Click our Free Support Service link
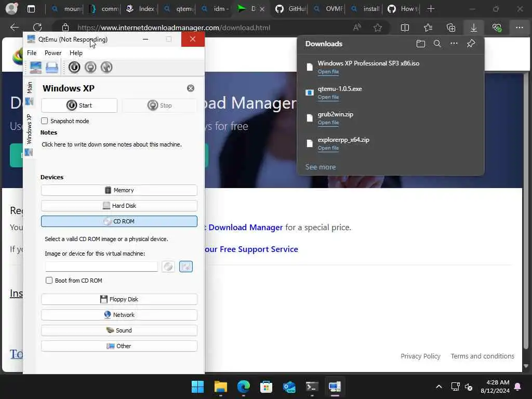 click(x=251, y=249)
